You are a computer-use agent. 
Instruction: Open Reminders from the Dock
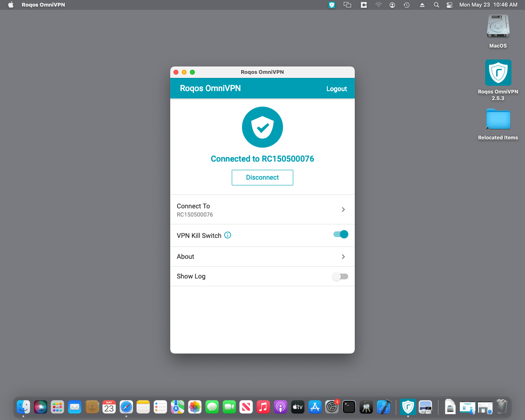point(160,407)
